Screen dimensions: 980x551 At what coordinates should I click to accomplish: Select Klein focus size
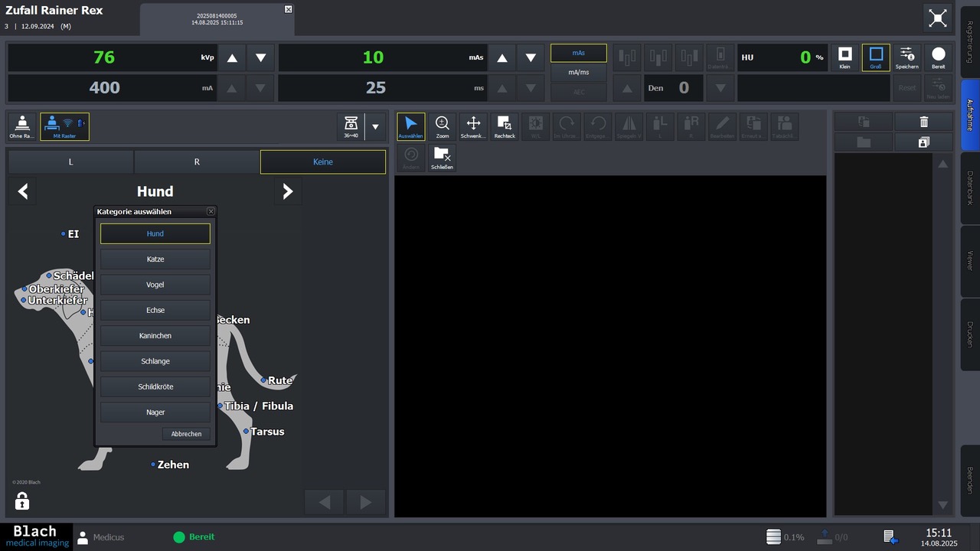[844, 57]
